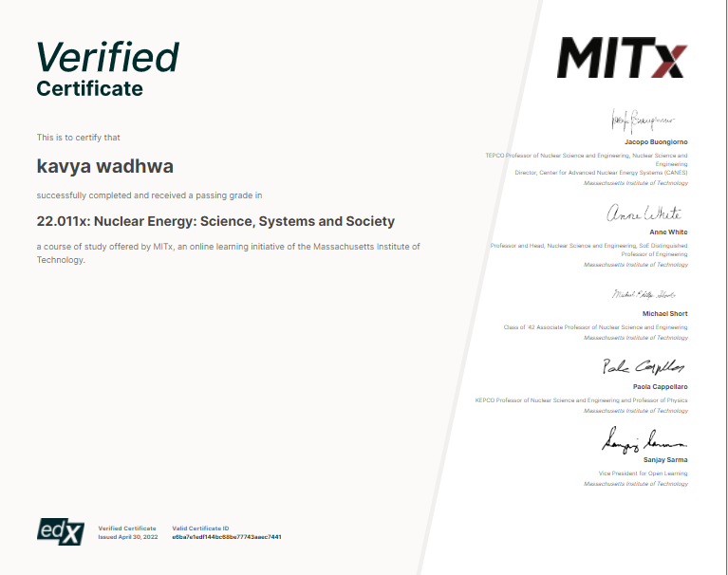The height and width of the screenshot is (575, 728).
Task: Select the "Verified" heading text
Action: point(107,57)
